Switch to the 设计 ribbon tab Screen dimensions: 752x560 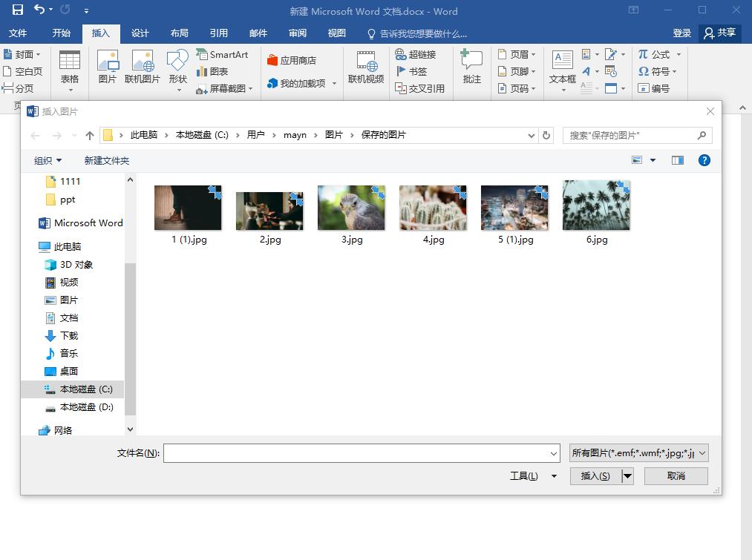[140, 33]
